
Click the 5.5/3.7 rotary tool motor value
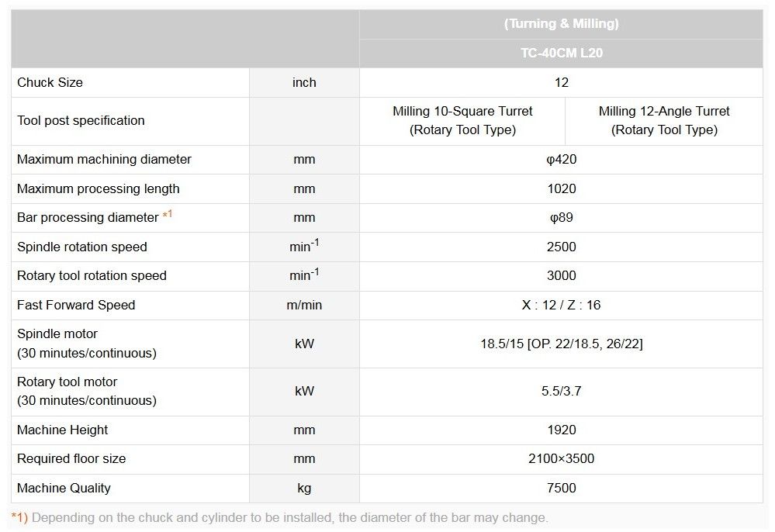pyautogui.click(x=561, y=391)
